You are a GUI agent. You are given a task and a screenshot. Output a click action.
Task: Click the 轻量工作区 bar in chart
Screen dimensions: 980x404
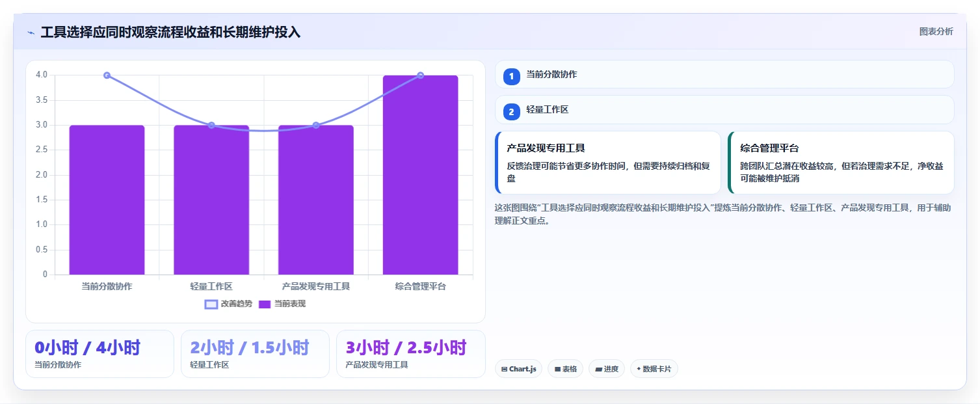click(211, 200)
